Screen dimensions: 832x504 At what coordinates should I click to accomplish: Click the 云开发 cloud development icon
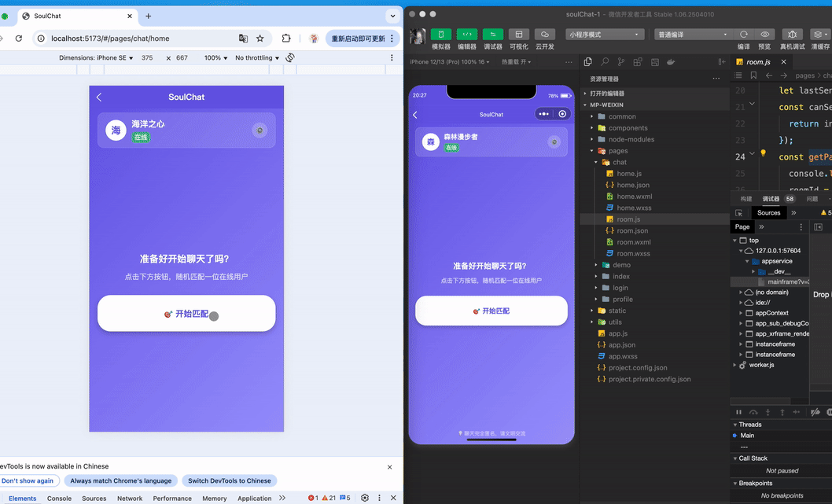pyautogui.click(x=545, y=35)
